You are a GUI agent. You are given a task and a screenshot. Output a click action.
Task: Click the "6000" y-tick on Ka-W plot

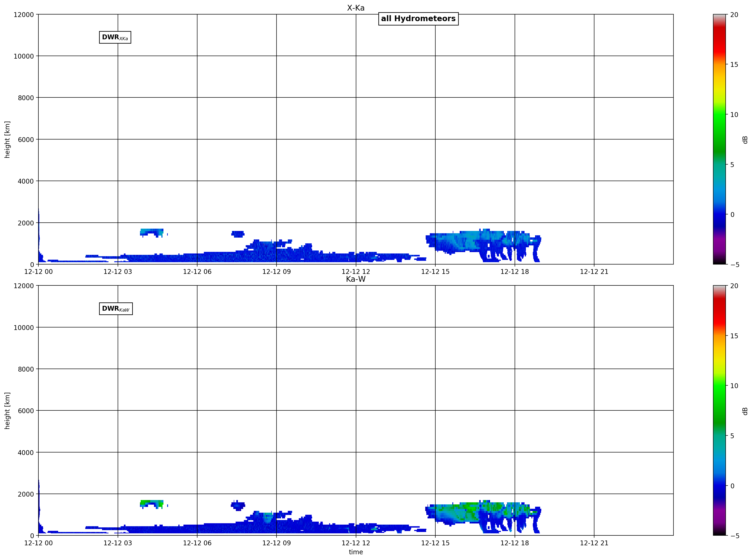(26, 411)
